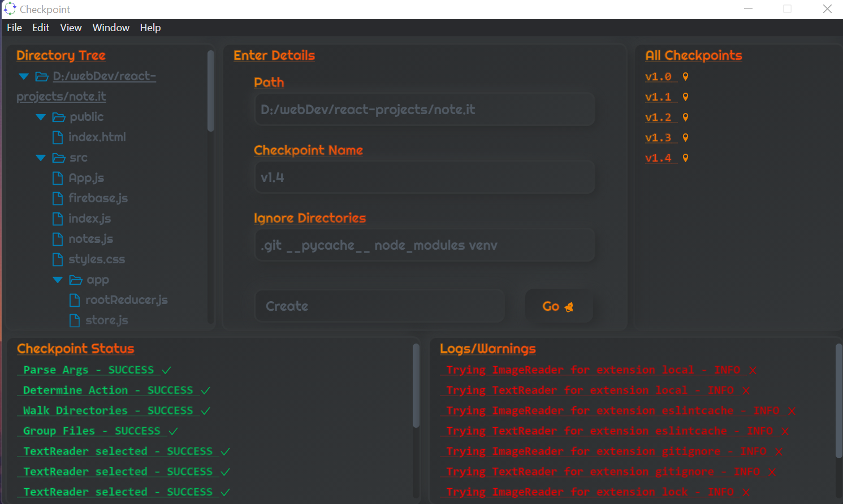Open the Edit menu
This screenshot has height=504, width=843.
coord(41,28)
